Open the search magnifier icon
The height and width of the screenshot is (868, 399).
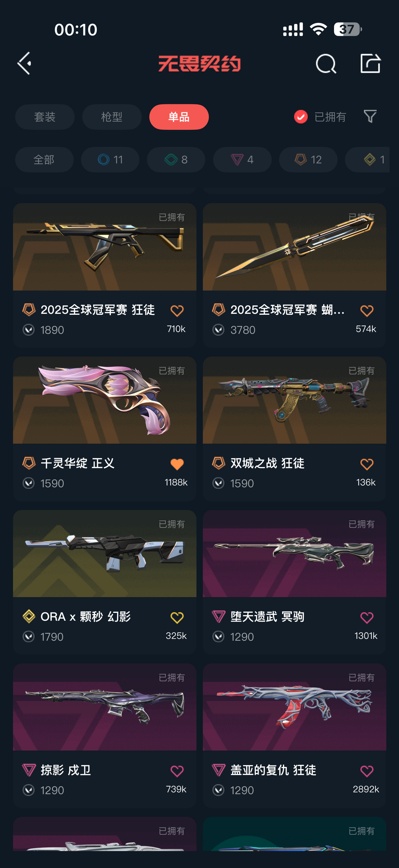(326, 64)
